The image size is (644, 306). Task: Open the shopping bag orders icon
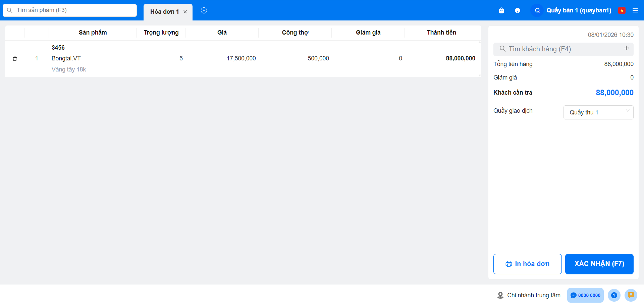pyautogui.click(x=501, y=11)
